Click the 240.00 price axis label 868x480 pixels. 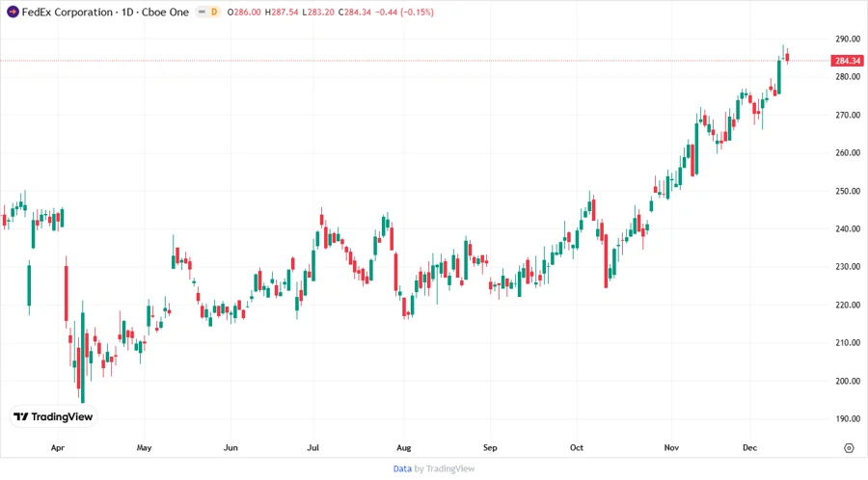pyautogui.click(x=848, y=228)
